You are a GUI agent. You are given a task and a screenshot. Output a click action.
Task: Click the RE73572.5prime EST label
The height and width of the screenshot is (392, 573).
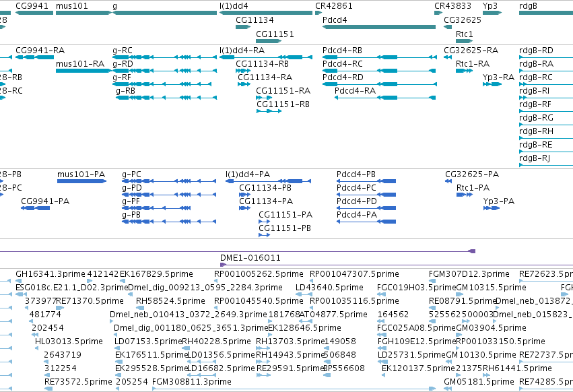point(78,382)
